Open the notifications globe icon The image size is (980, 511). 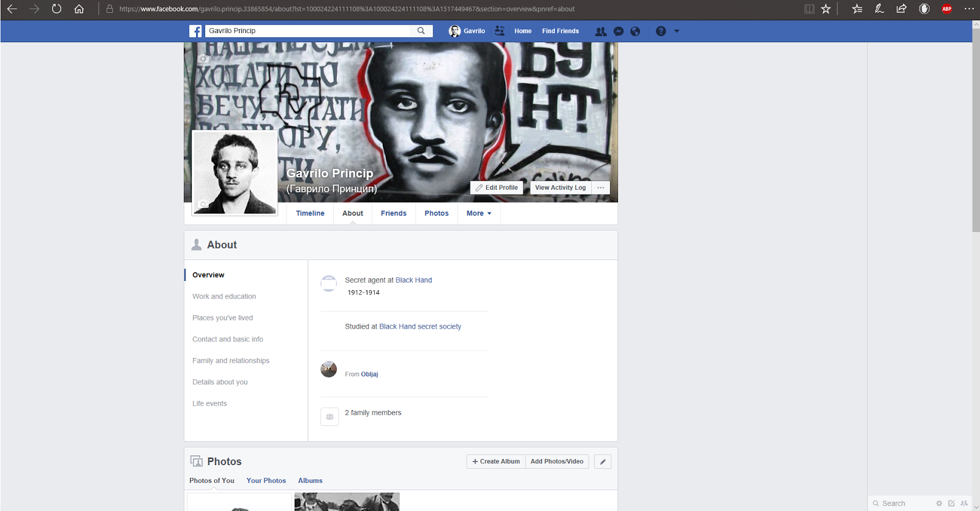[x=635, y=31]
